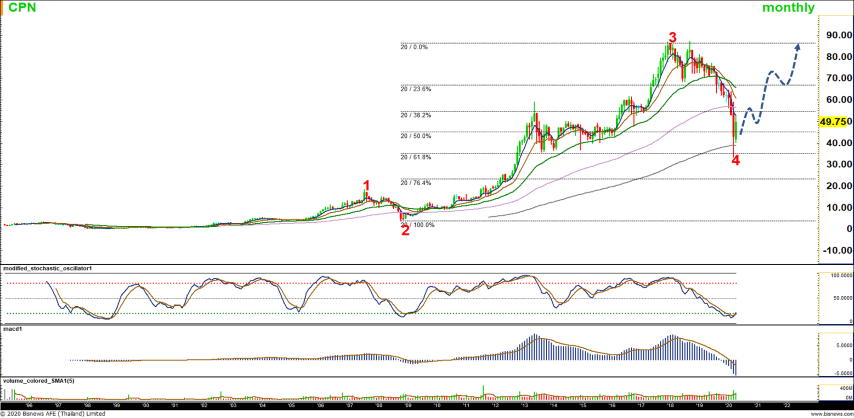Select the 23.6% Fibonacci level label
Viewport: 854px width, 418px height.
coord(416,89)
